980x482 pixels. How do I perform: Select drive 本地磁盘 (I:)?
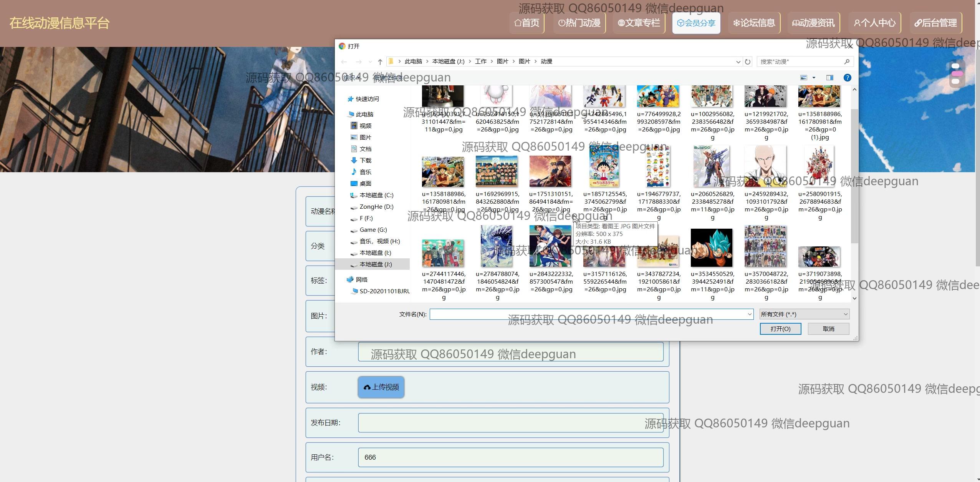click(x=375, y=253)
